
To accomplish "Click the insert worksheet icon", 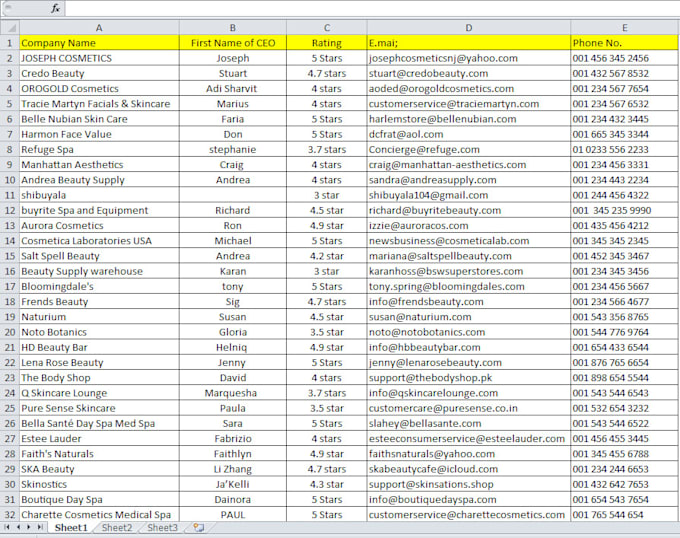I will [199, 528].
